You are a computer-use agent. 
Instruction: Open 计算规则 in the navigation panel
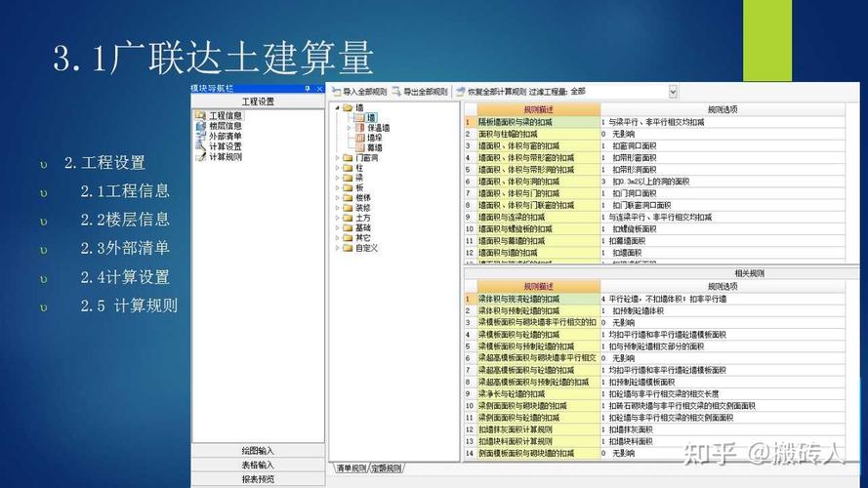click(225, 157)
